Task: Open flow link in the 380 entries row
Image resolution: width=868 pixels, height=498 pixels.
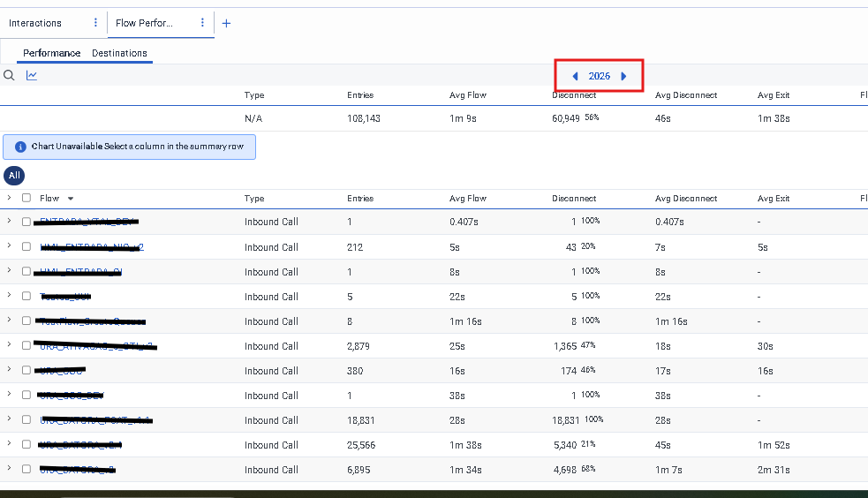Action: pyautogui.click(x=62, y=371)
